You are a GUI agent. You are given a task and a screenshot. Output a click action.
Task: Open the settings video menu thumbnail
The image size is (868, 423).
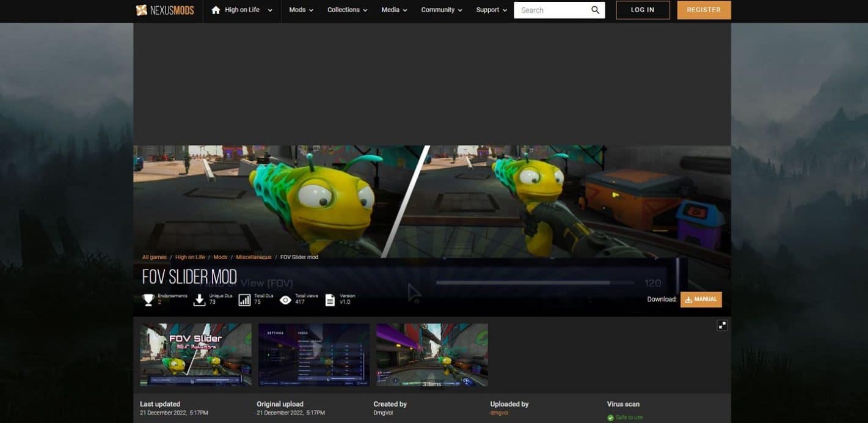click(x=314, y=355)
